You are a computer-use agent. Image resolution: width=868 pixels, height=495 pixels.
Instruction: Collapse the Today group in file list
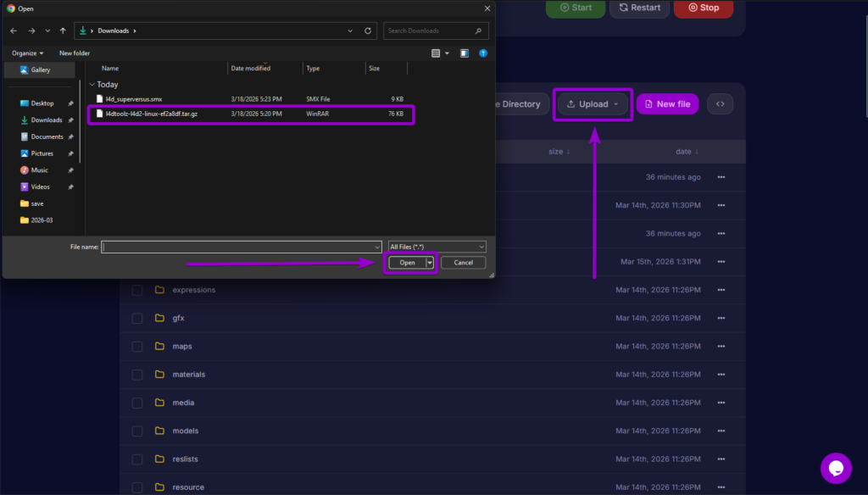click(92, 84)
